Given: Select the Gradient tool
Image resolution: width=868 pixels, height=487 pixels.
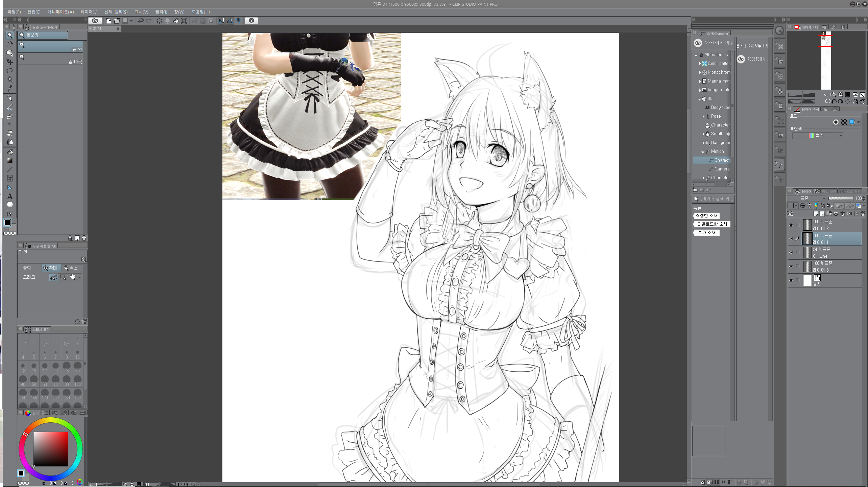Looking at the screenshot, I should coord(9,161).
